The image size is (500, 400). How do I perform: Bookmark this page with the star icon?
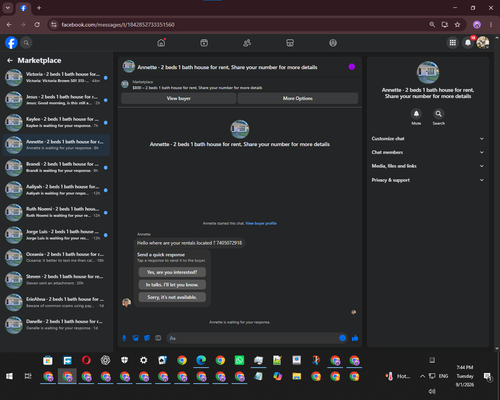tap(457, 25)
